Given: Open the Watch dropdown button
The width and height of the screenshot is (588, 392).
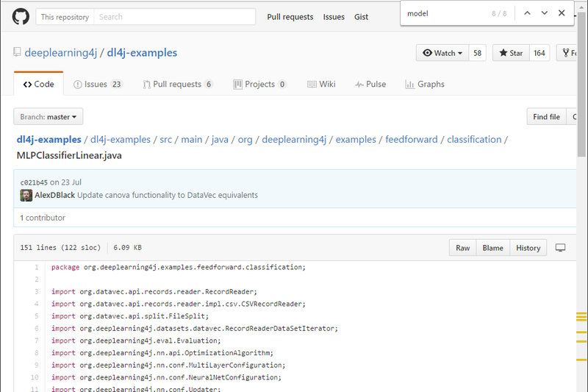Looking at the screenshot, I should click(x=442, y=53).
